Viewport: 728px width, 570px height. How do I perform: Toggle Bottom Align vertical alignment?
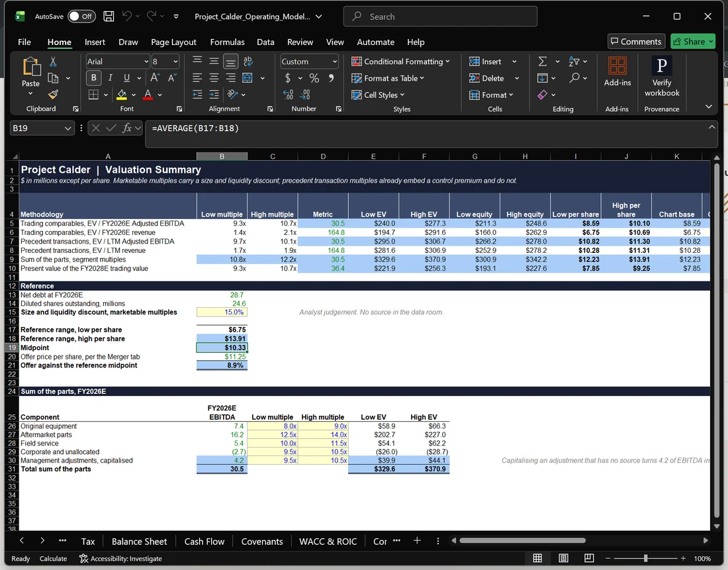(231, 61)
